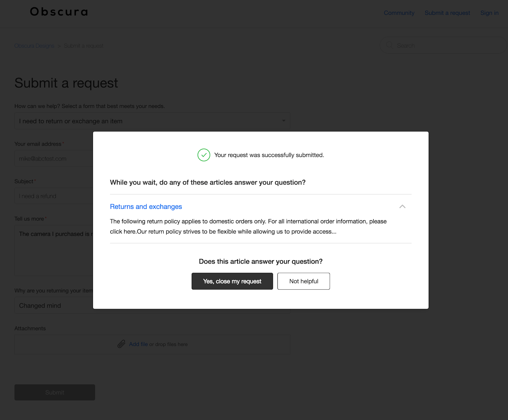Open the Returns and exchanges article link
Screen dimensions: 508x420
[146, 207]
